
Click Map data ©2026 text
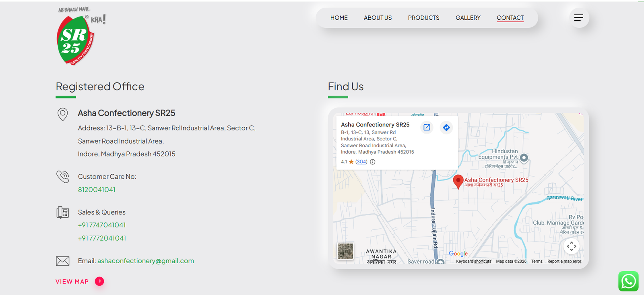pyautogui.click(x=511, y=261)
